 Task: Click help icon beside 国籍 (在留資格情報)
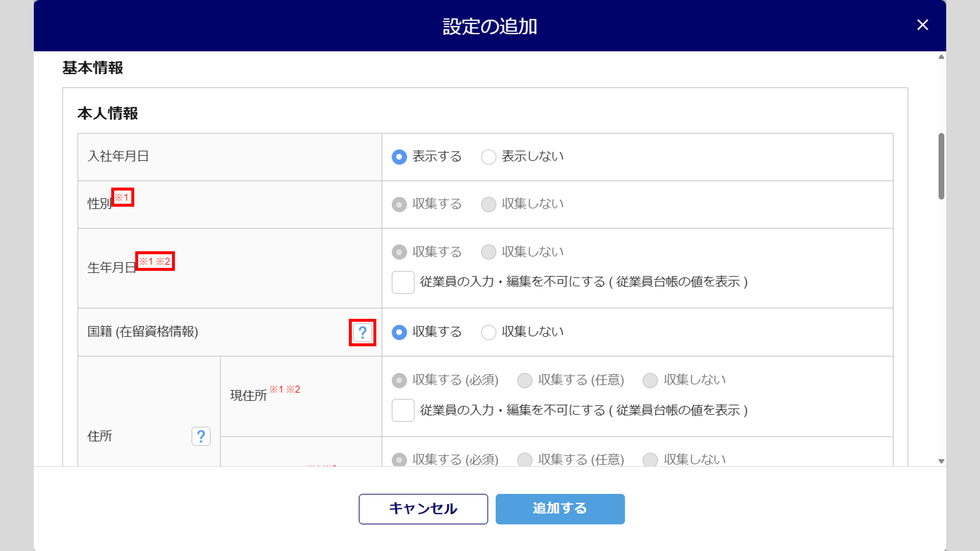click(x=363, y=333)
